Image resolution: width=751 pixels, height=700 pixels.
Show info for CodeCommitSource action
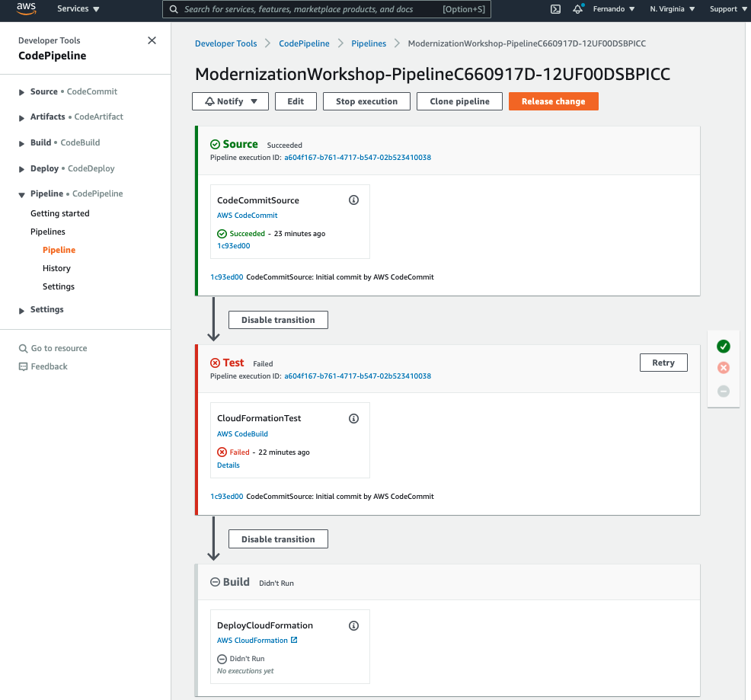353,200
